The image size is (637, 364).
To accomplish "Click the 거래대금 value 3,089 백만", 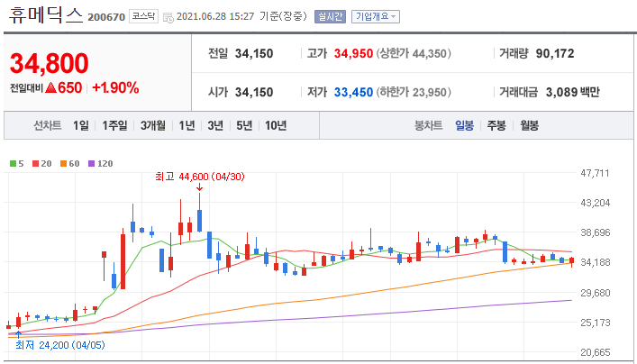I will click(x=573, y=92).
